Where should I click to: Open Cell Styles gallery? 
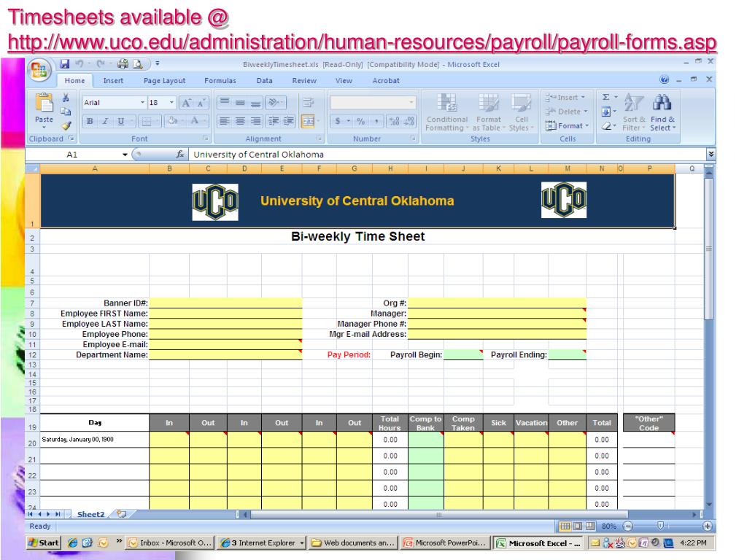click(x=521, y=112)
